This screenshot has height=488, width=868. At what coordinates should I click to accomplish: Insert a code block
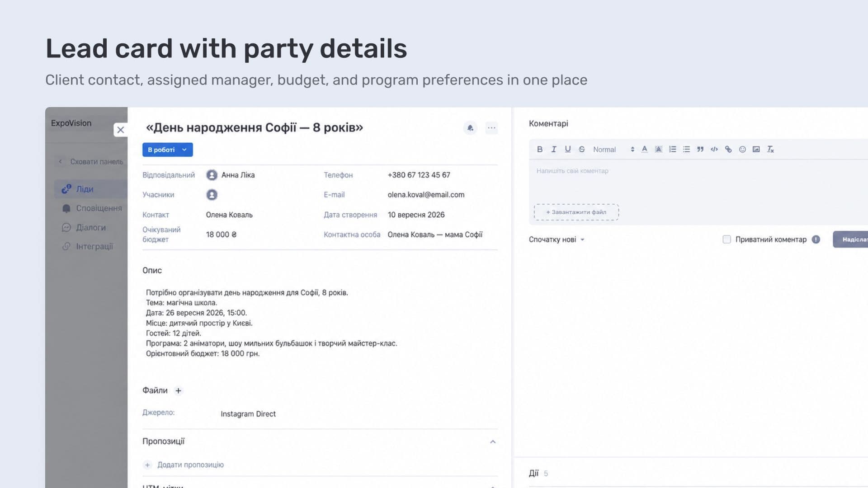[714, 149]
